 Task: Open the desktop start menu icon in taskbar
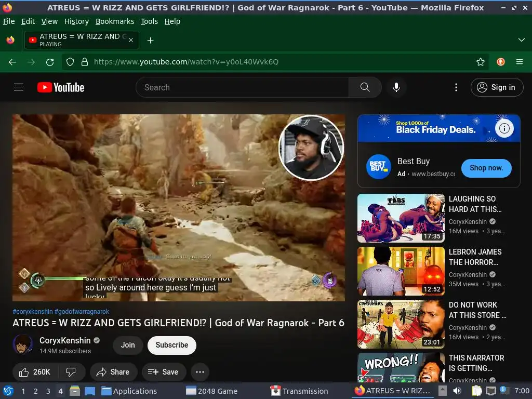click(x=8, y=391)
